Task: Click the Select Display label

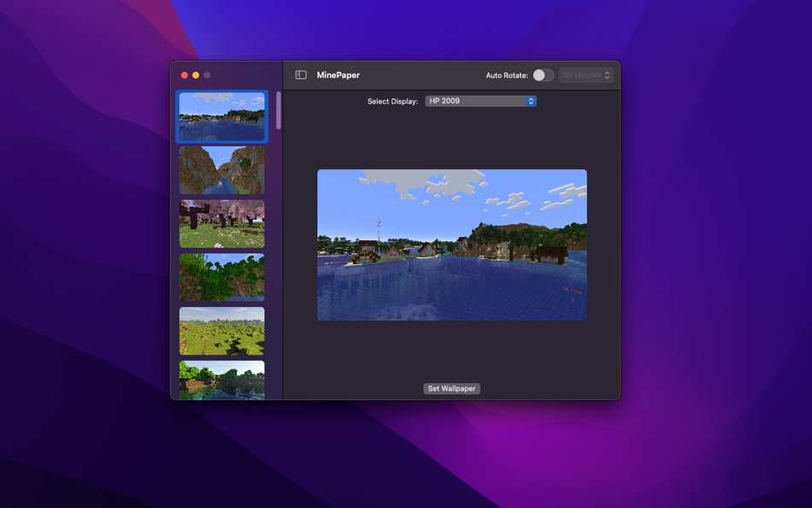Action: [x=392, y=102]
